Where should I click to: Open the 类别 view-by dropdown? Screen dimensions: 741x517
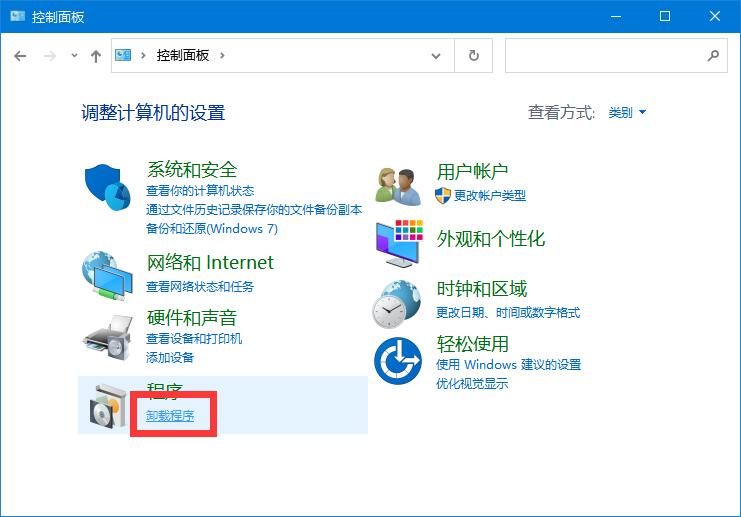627,112
